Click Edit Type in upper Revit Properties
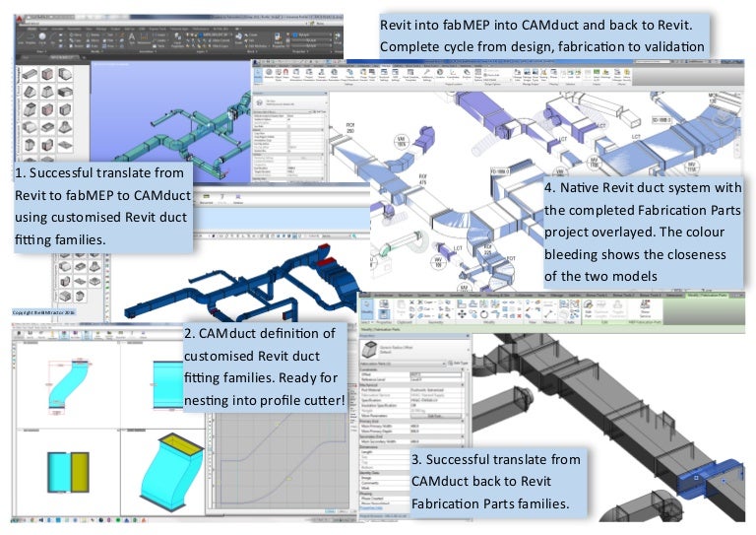Screen dimensions: 756x535 pos(320,111)
